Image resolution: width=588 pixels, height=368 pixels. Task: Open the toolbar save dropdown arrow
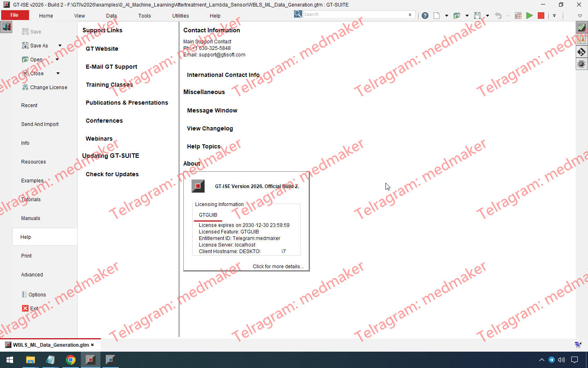tap(487, 16)
